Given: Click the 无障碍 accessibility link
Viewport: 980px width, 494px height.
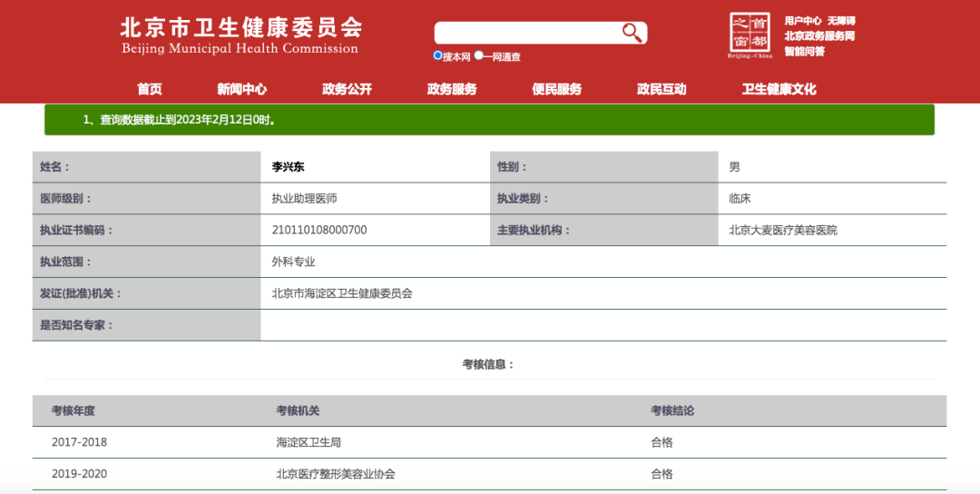Looking at the screenshot, I should click(841, 21).
